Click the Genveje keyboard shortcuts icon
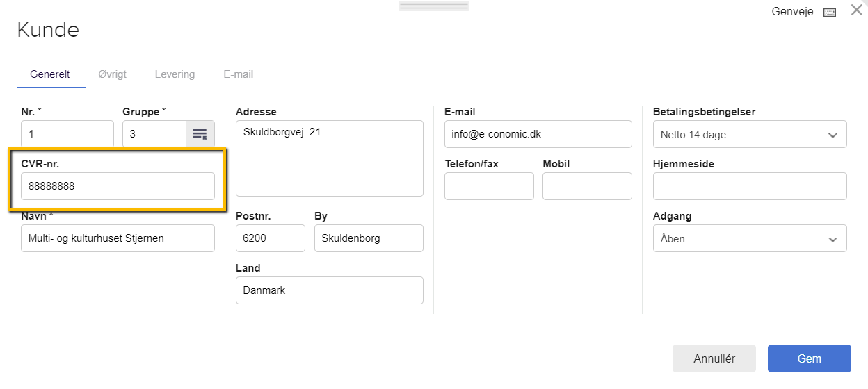 [x=829, y=13]
